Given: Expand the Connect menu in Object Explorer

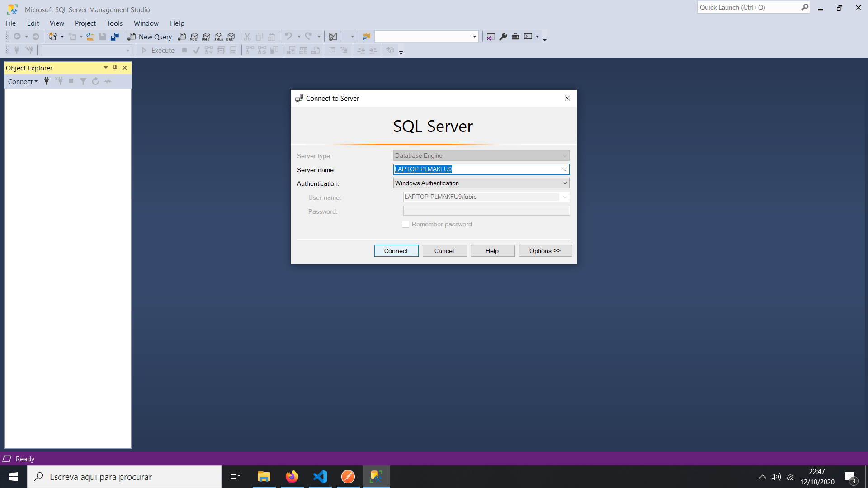Looking at the screenshot, I should (x=23, y=82).
